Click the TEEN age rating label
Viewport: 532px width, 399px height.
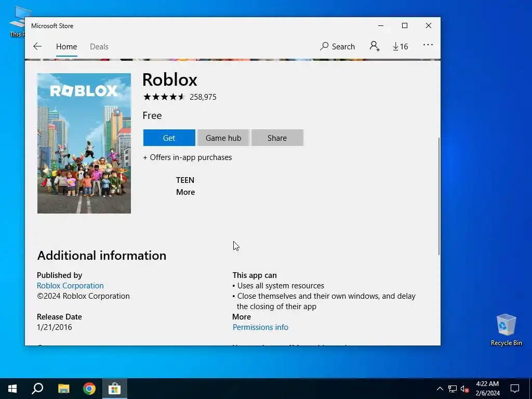(185, 180)
